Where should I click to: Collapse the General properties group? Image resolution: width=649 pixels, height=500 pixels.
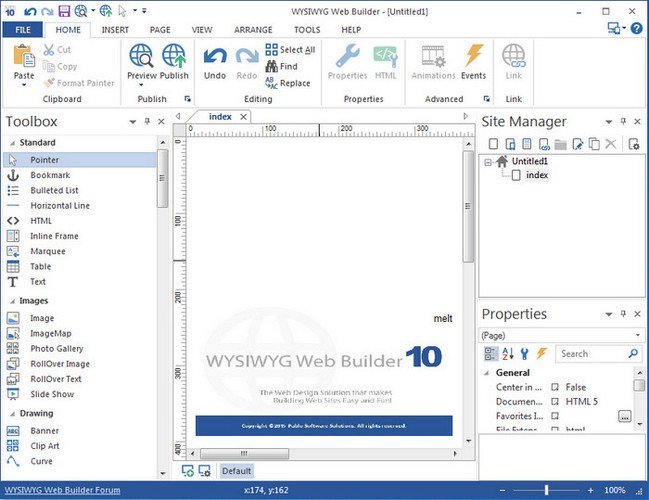coord(487,373)
